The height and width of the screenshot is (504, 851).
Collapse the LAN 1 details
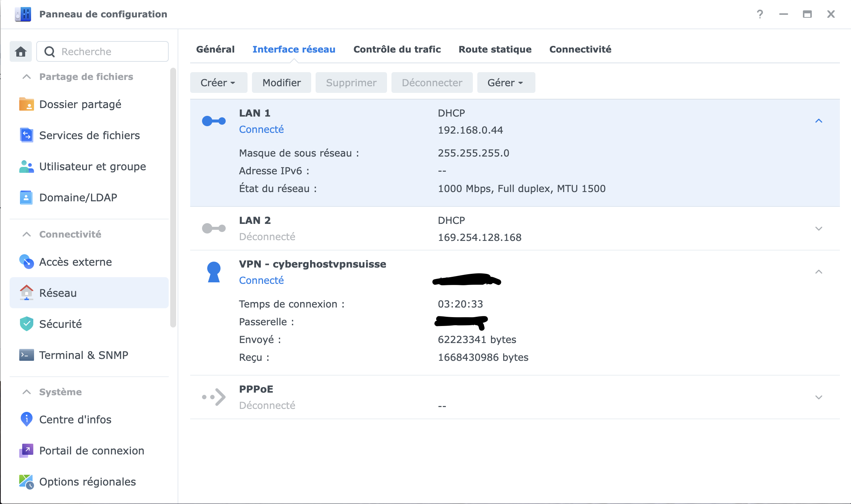click(x=818, y=121)
